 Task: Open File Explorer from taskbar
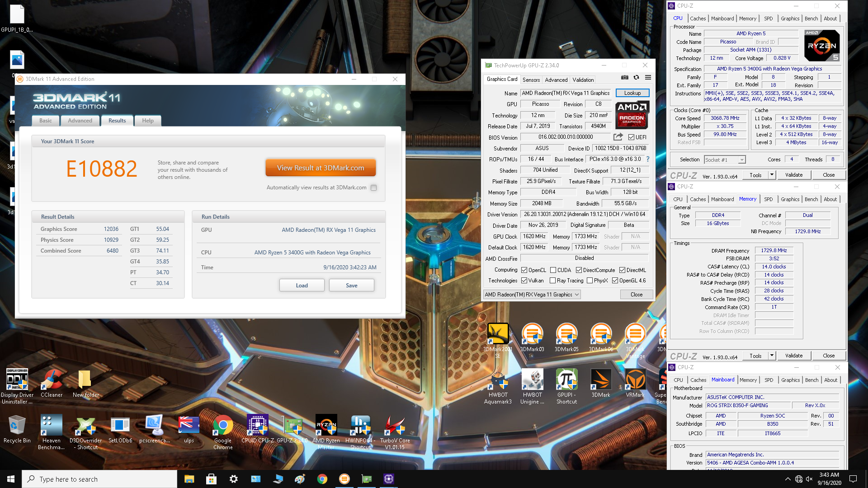189,479
